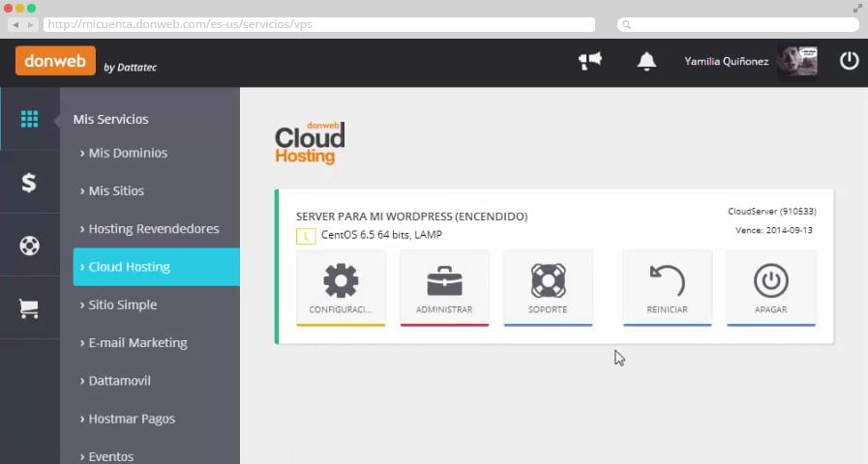Viewport: 868px width, 464px height.
Task: Open the billing dollar sign icon
Action: (29, 182)
